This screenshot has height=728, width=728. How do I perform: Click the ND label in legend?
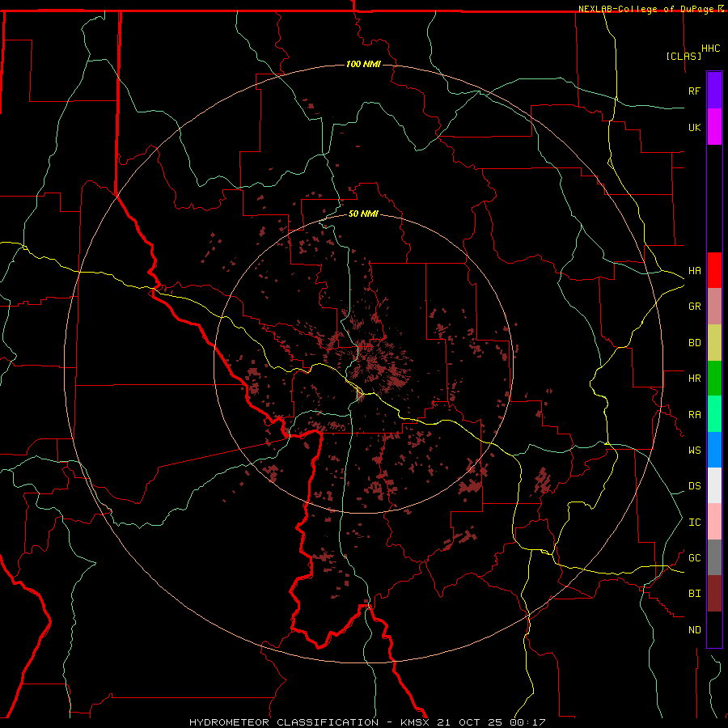[x=695, y=629]
